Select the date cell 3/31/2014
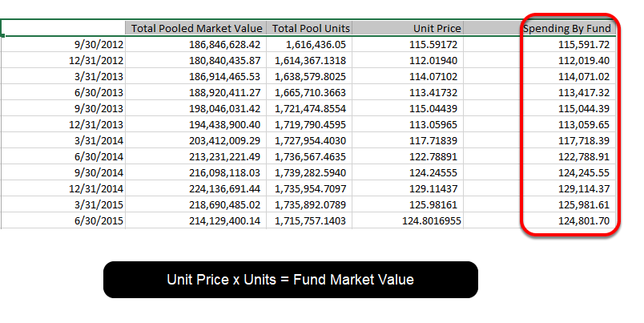 coord(63,140)
